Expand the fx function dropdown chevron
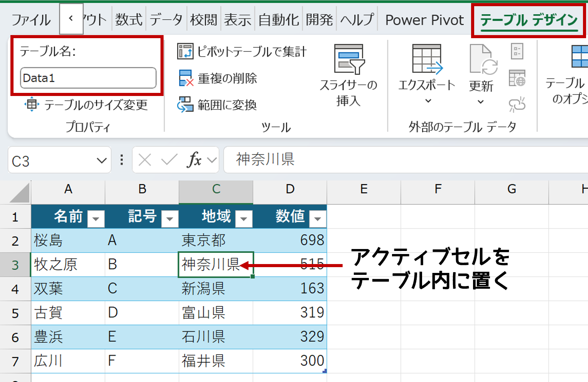Image resolution: width=588 pixels, height=382 pixels. (212, 160)
